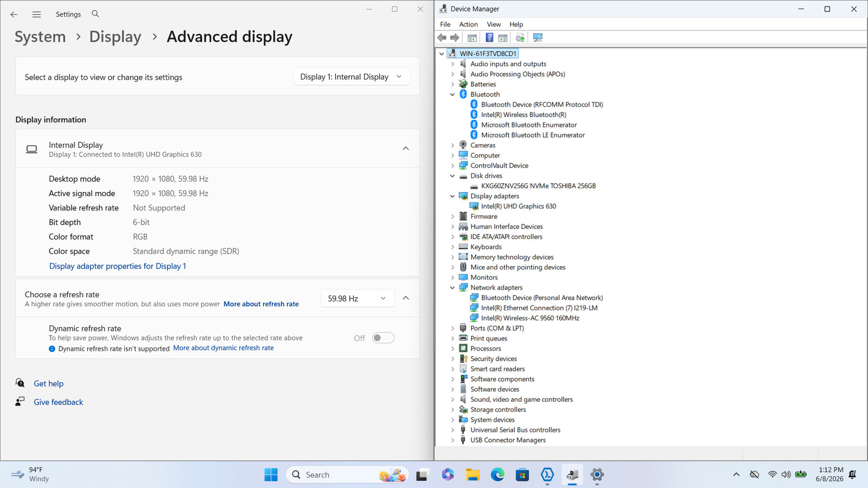Click the Back arrow in Device Manager toolbar

tap(442, 37)
